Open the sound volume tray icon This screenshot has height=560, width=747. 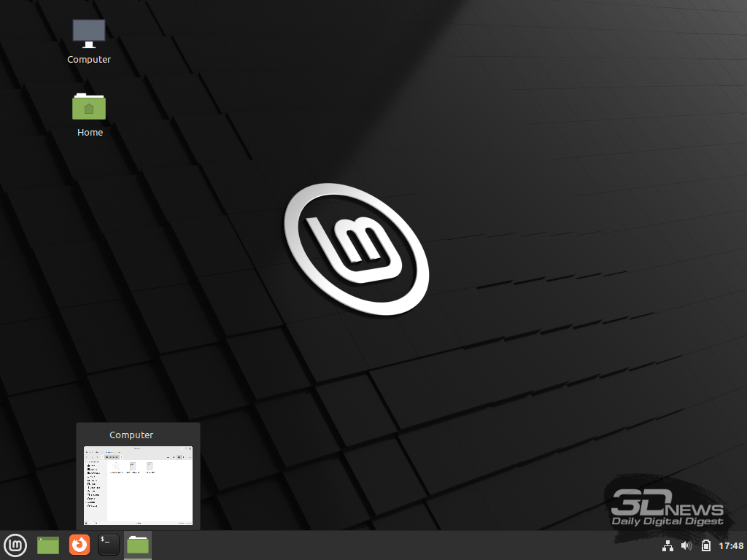click(686, 545)
